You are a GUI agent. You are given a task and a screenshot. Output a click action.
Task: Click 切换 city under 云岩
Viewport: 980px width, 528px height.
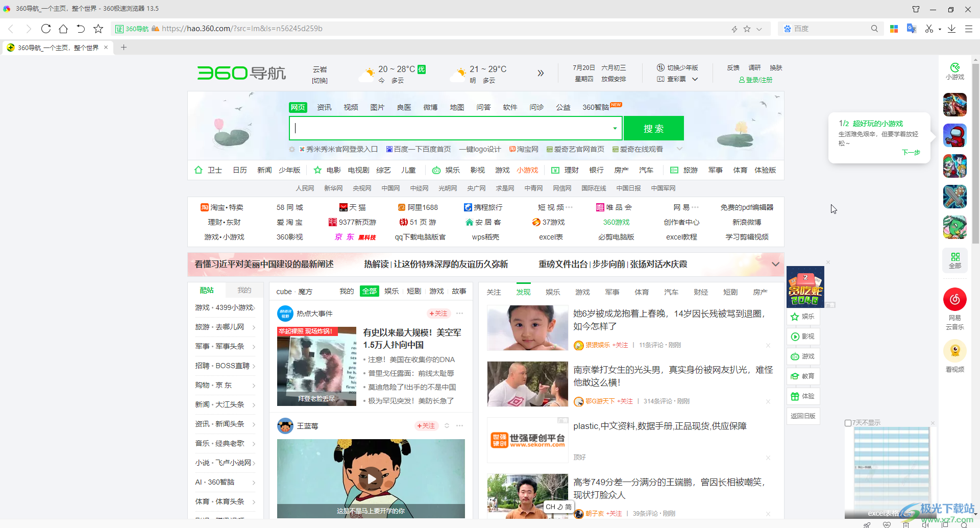pyautogui.click(x=320, y=81)
